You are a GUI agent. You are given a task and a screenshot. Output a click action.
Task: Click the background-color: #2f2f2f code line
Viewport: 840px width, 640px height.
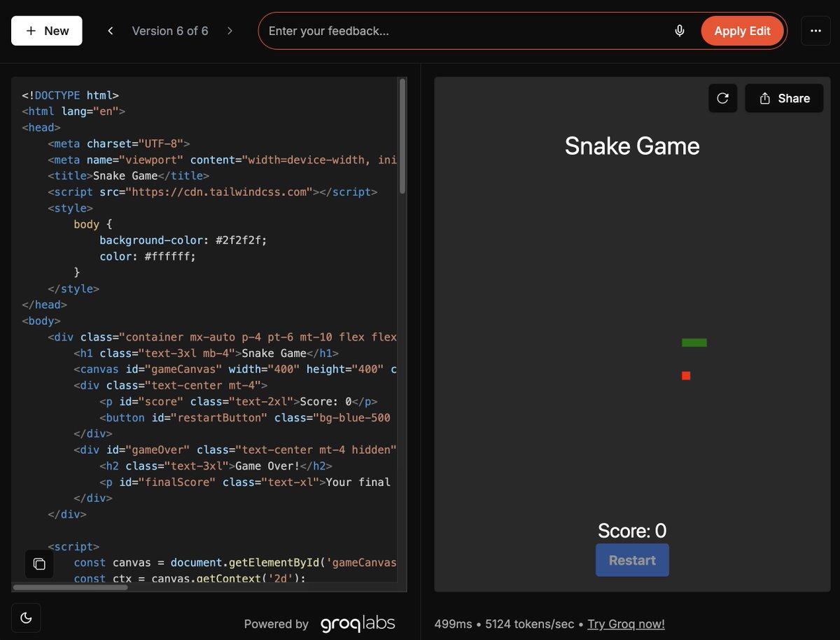183,240
